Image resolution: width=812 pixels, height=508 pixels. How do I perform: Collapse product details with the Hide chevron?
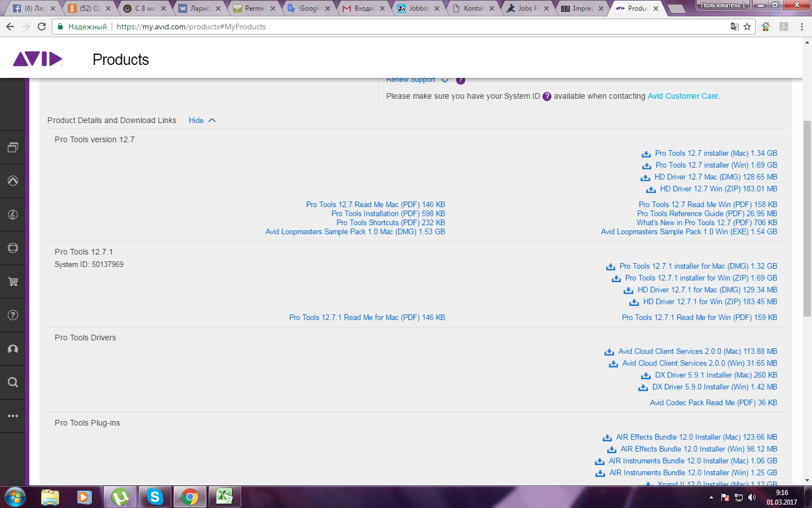212,120
